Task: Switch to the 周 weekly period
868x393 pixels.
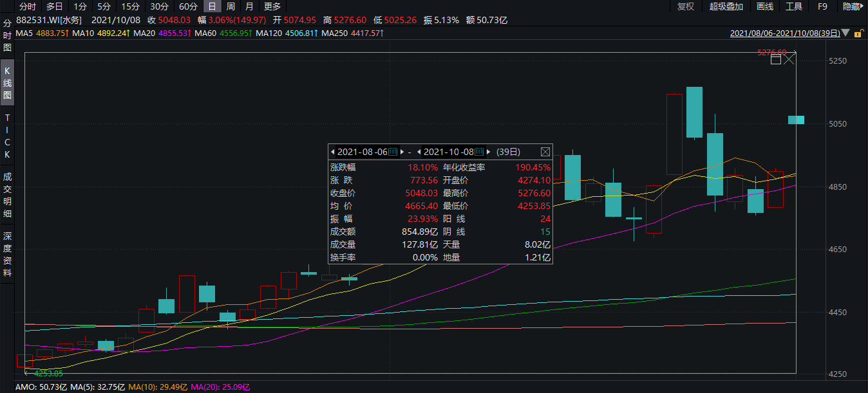Action: pos(231,6)
